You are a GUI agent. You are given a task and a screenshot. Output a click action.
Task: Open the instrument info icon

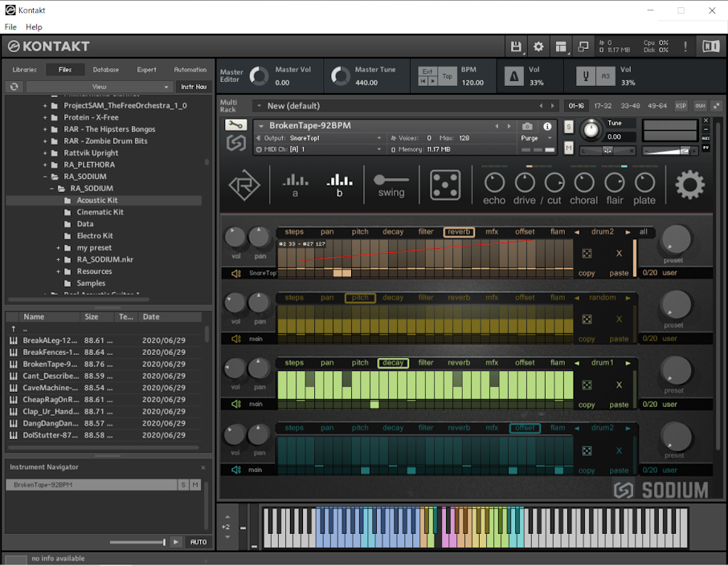coord(547,126)
